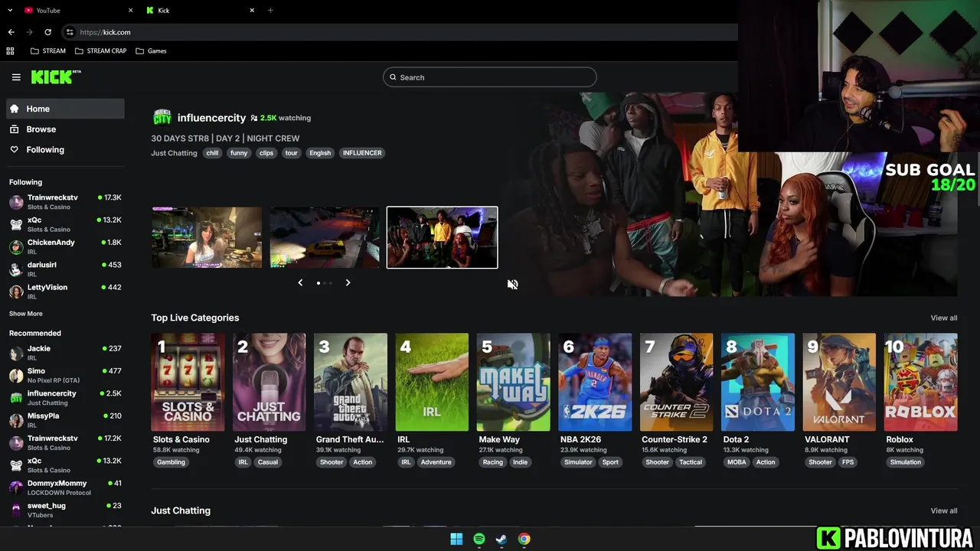
Task: Open IRL category card
Action: pos(432,382)
